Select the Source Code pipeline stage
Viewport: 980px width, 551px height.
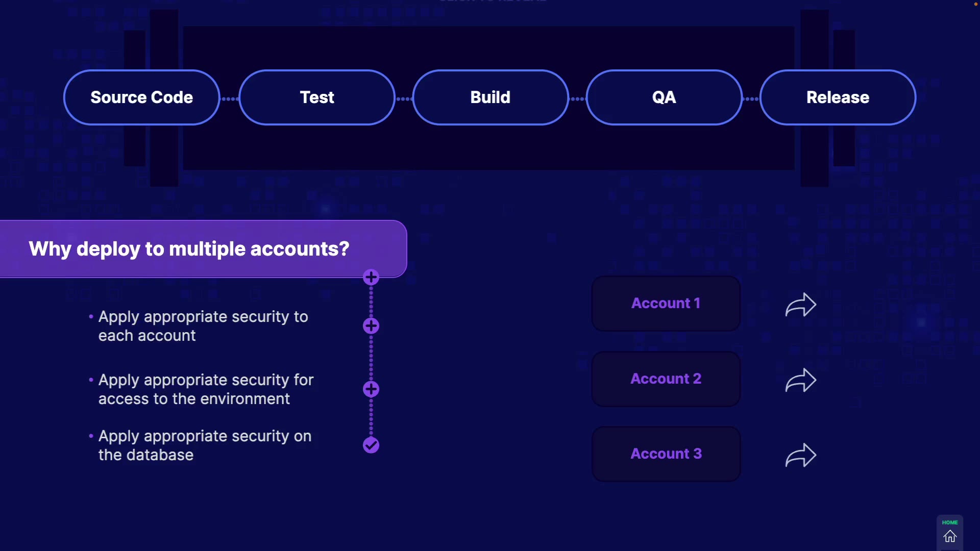142,97
